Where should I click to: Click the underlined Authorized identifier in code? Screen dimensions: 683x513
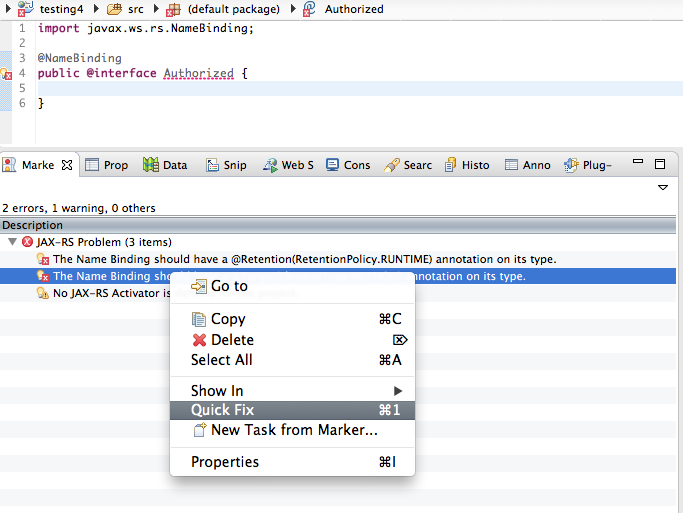pos(199,73)
